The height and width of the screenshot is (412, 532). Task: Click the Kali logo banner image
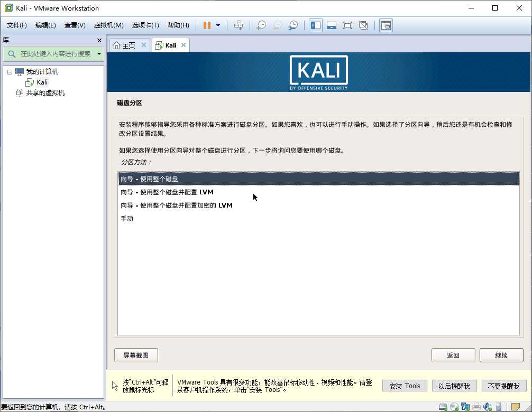pyautogui.click(x=318, y=72)
